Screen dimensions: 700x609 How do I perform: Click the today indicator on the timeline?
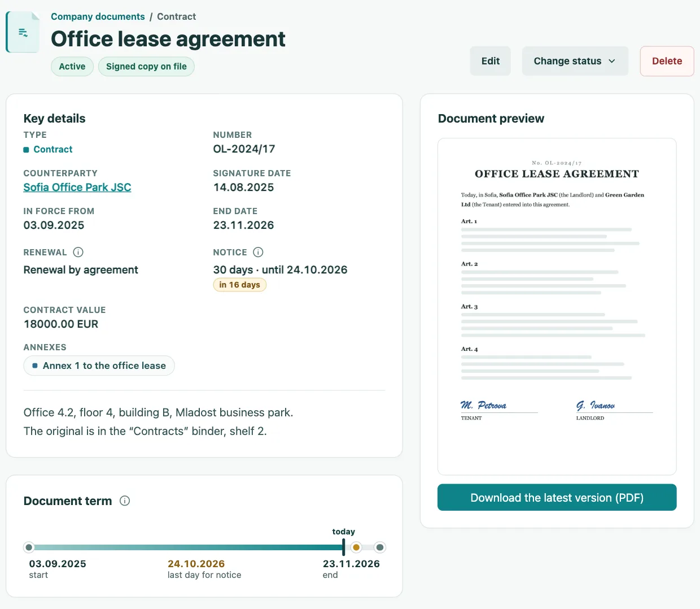[x=343, y=546]
